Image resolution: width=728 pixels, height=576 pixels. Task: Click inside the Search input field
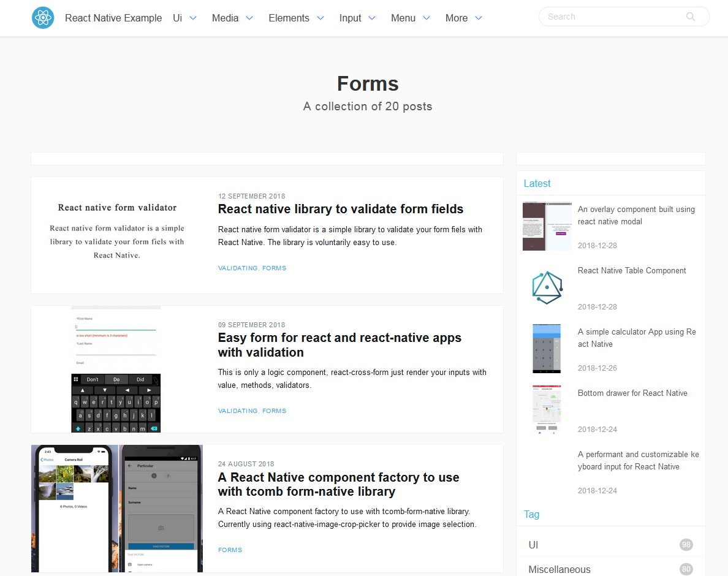607,17
